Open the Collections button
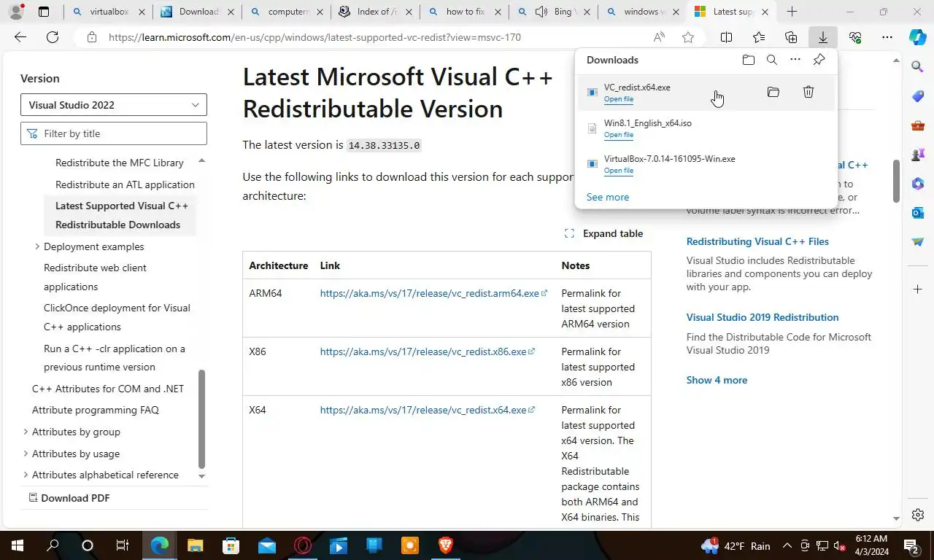The image size is (934, 560). [791, 37]
